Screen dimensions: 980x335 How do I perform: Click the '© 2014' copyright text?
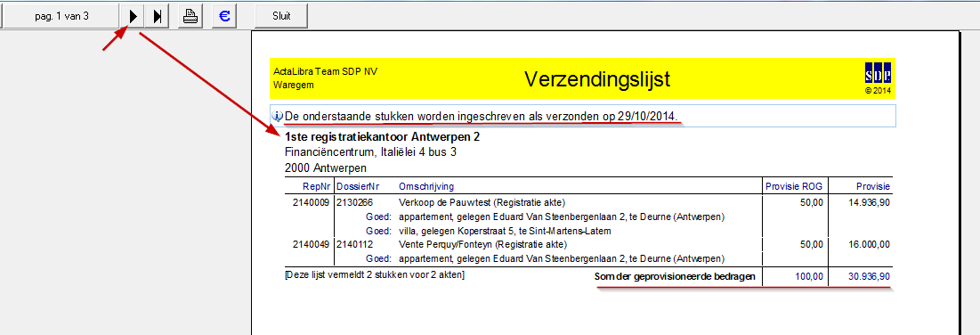(x=878, y=90)
